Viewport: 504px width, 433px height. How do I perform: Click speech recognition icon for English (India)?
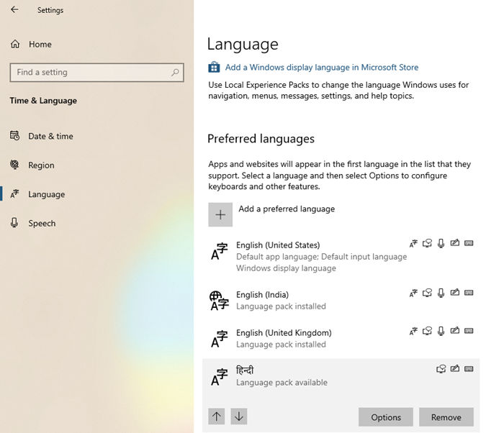click(x=441, y=293)
